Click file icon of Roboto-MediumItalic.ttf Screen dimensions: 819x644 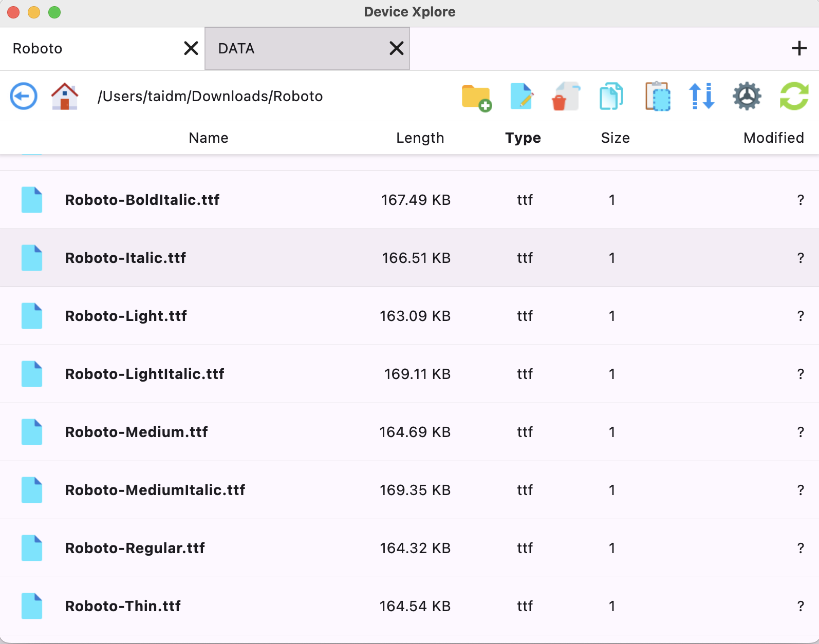tap(31, 490)
